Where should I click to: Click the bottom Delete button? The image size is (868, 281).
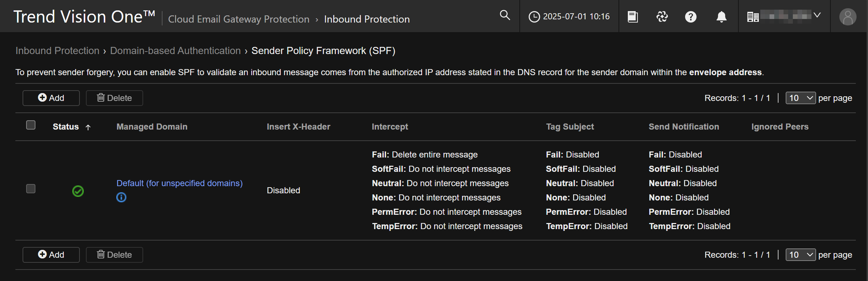point(114,255)
